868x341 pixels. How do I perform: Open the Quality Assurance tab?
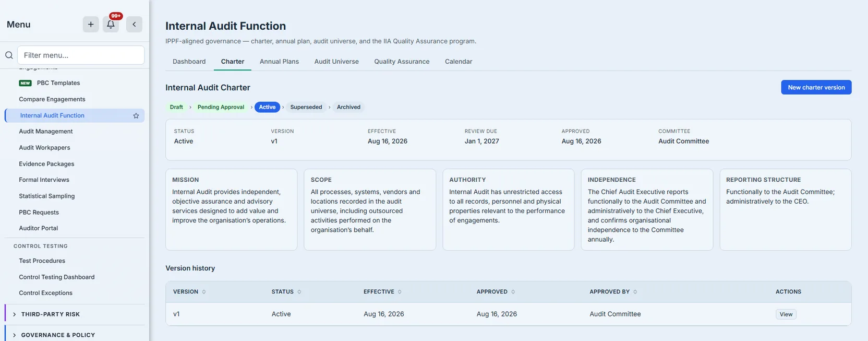(402, 62)
